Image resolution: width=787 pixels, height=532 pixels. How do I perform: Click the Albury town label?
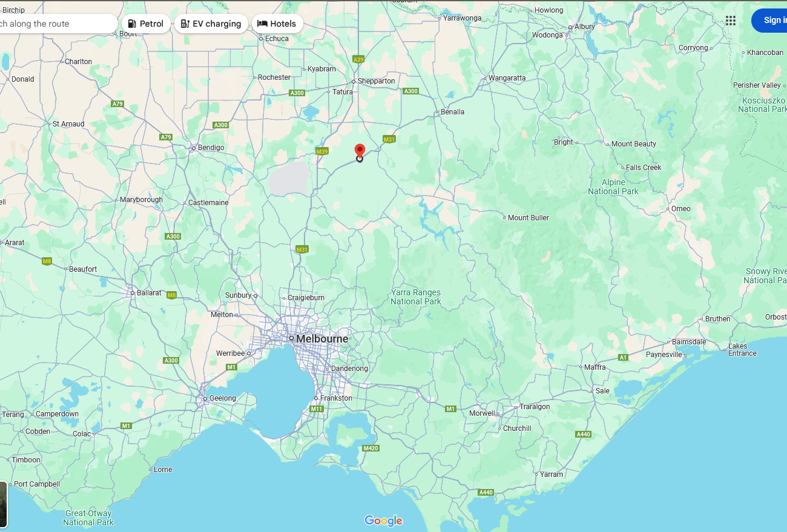(585, 27)
